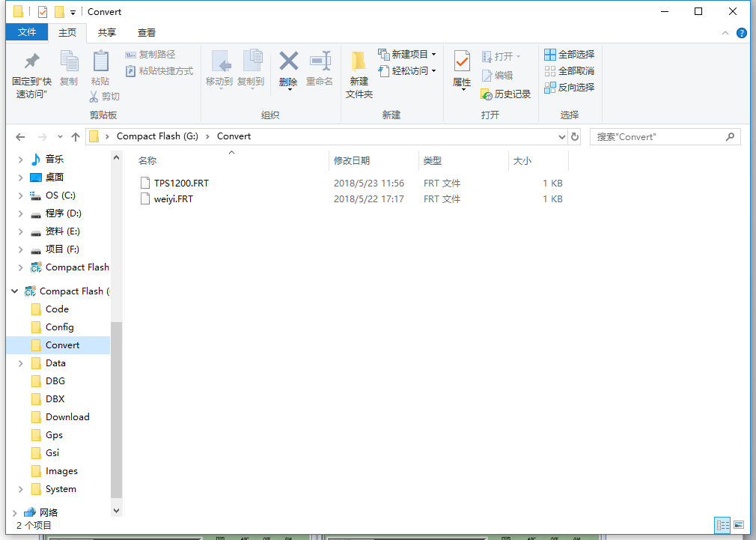Click the search magnifier icon

click(x=730, y=137)
